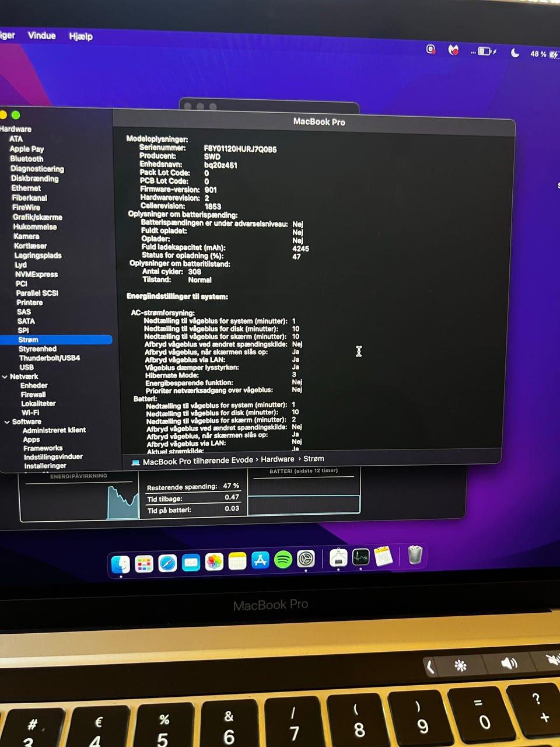The width and height of the screenshot is (560, 747).
Task: Click the leftmost 'e' menu bar status icon
Action: (430, 50)
